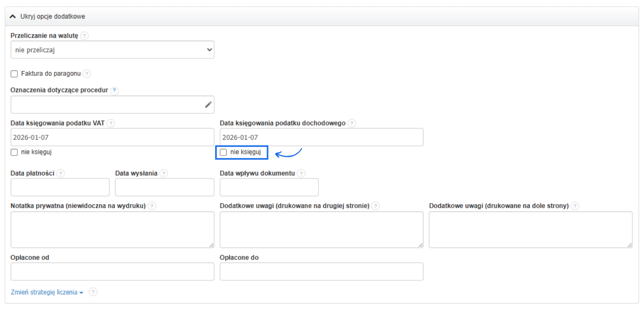
Task: Click the help icon for Data płatności
Action: [61, 173]
